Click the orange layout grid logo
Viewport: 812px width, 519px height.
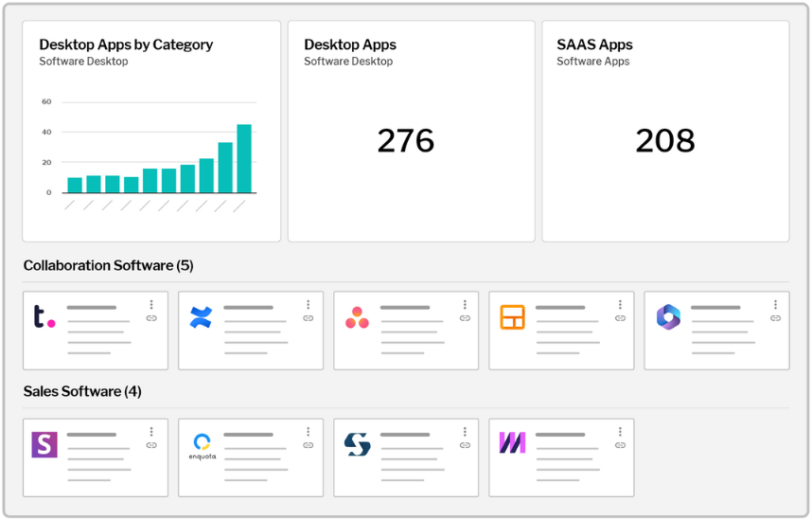512,317
